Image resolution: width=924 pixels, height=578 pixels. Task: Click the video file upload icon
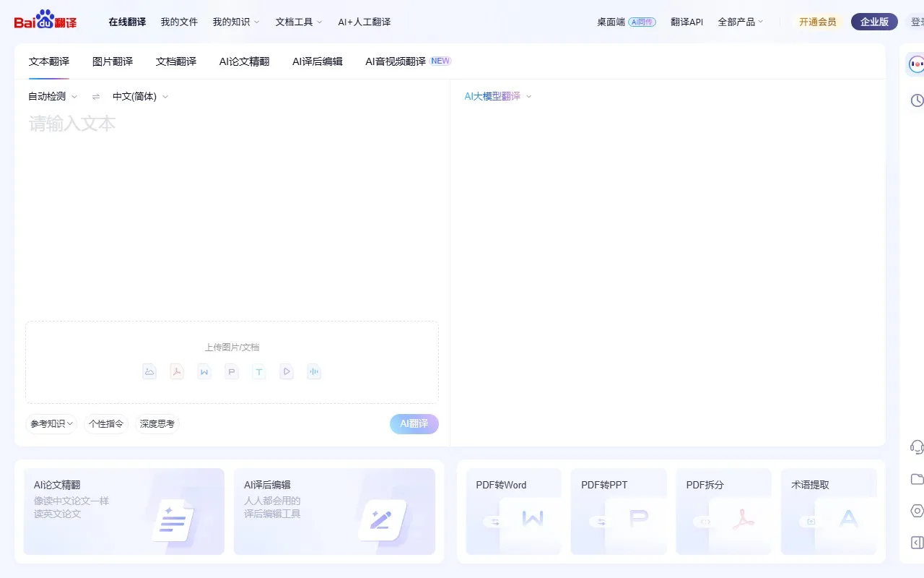287,371
